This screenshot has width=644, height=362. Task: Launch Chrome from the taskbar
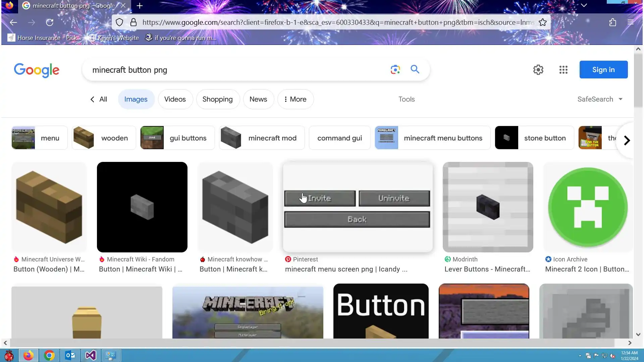click(x=49, y=355)
